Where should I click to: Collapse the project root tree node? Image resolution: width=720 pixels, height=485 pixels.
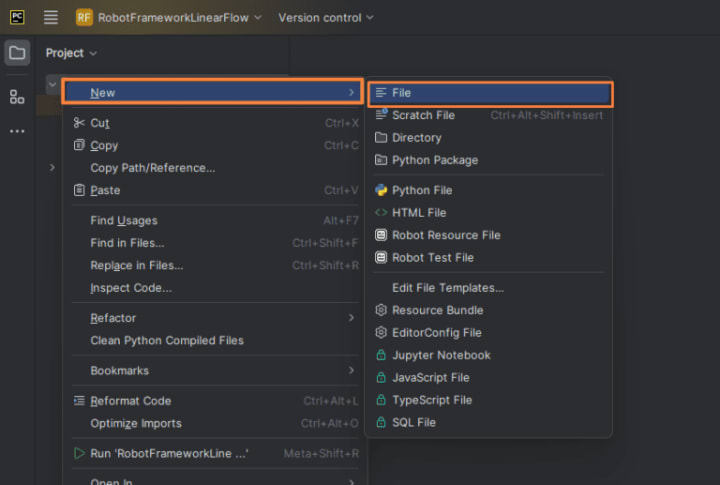tap(52, 84)
